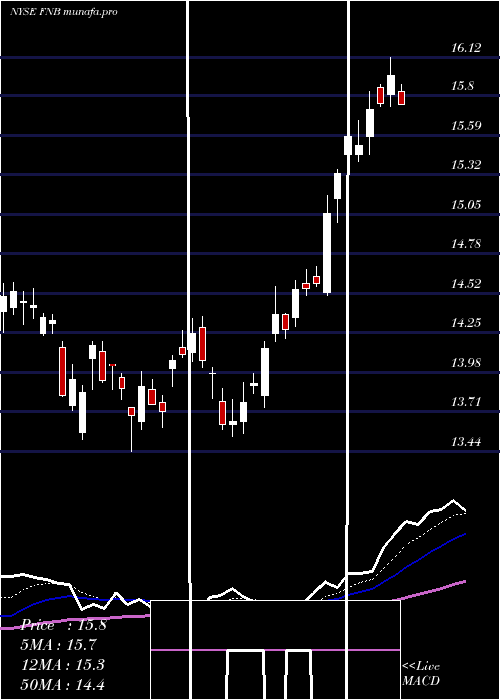Click the 12MA : 15.3 readout
This screenshot has width=500, height=700.
(63, 665)
